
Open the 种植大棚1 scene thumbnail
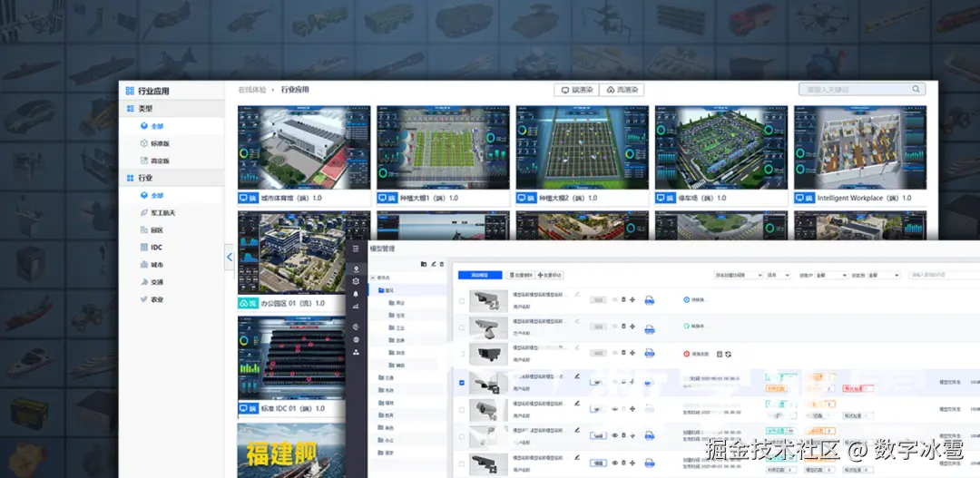443,148
